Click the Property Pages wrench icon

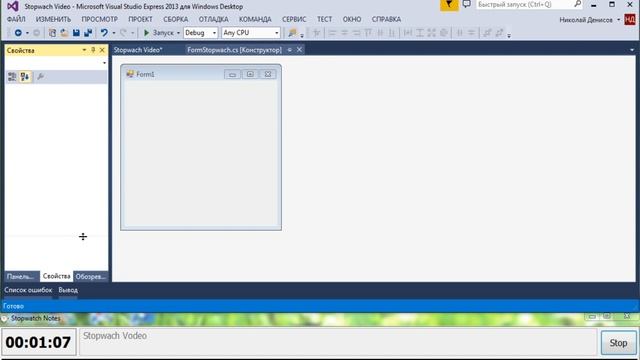(x=40, y=77)
